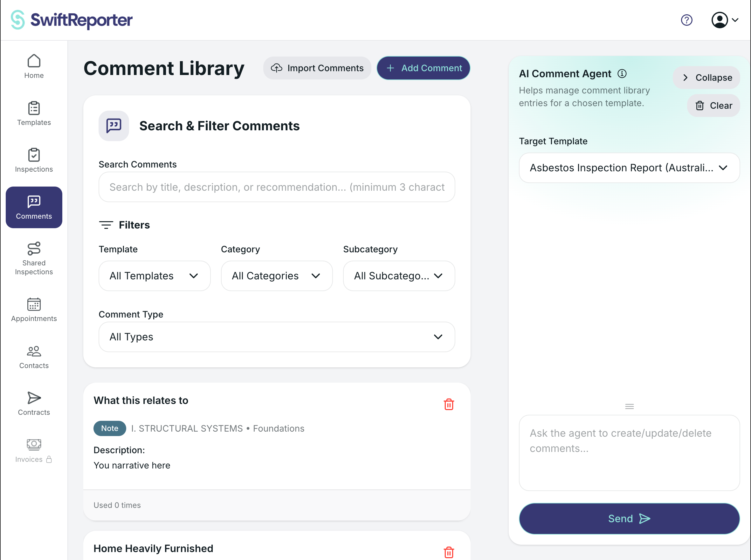Collapse the AI Comment Agent panel

(x=706, y=78)
